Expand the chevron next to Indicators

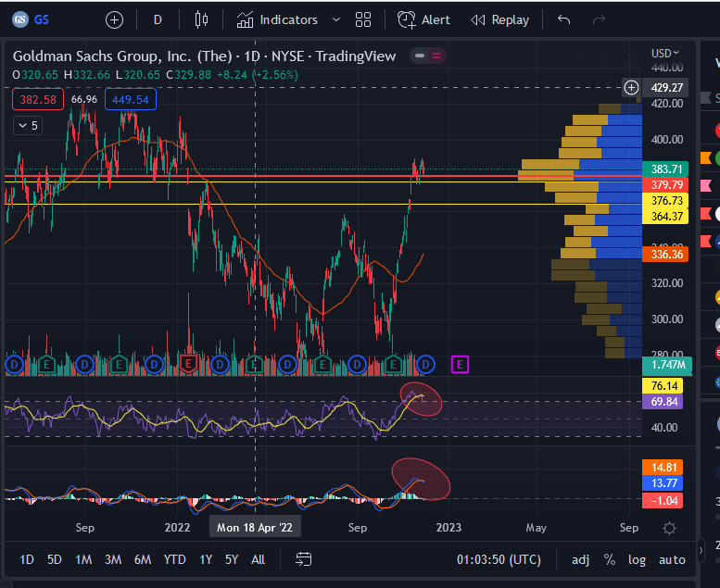[336, 19]
